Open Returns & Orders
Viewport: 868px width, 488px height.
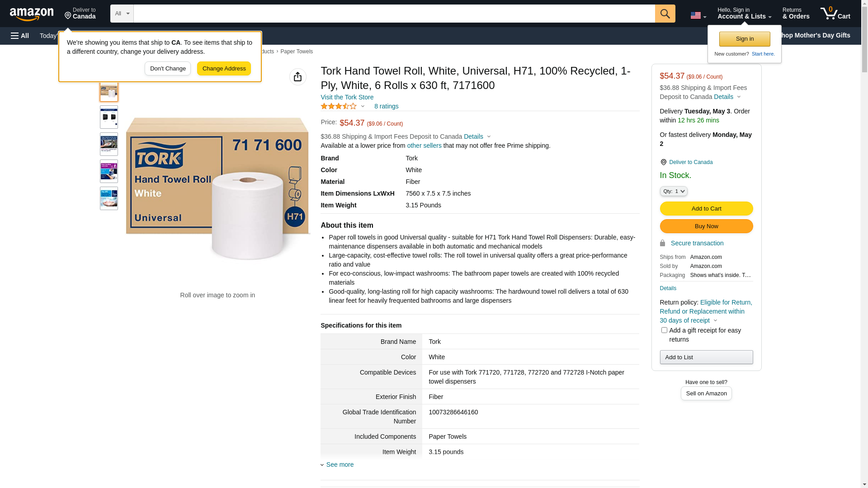click(x=796, y=14)
